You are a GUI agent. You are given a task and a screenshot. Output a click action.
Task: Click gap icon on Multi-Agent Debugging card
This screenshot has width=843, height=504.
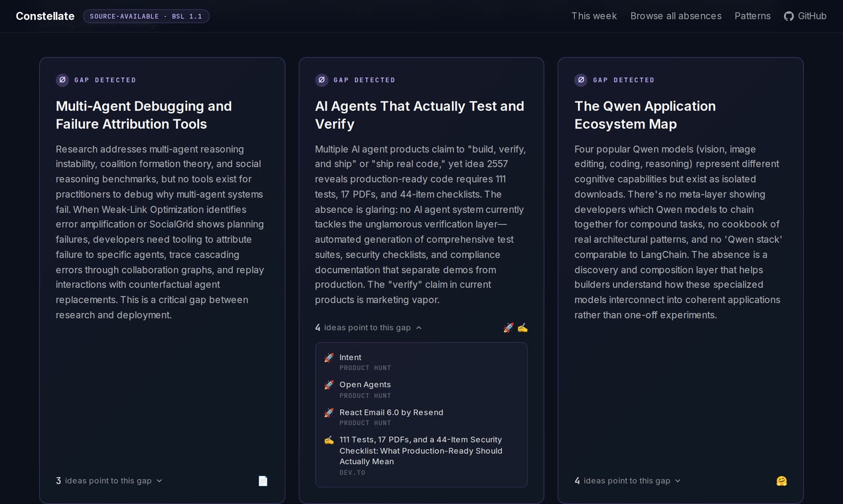click(62, 80)
